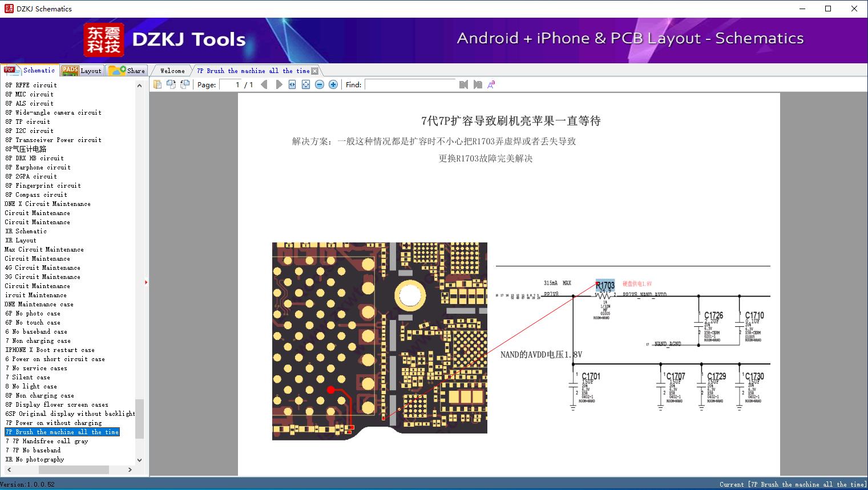Viewport: 868px width, 490px height.
Task: Collapse the left panel with the red arrow
Action: point(146,282)
